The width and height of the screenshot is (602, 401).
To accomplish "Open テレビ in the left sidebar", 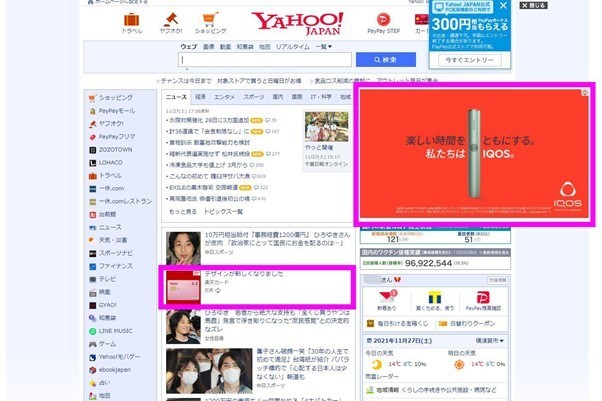I will (x=103, y=279).
